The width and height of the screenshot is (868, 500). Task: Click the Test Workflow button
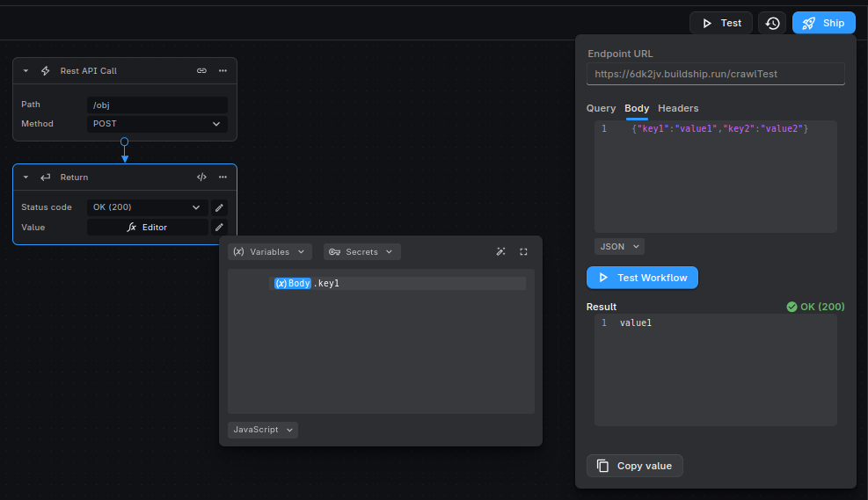[642, 278]
